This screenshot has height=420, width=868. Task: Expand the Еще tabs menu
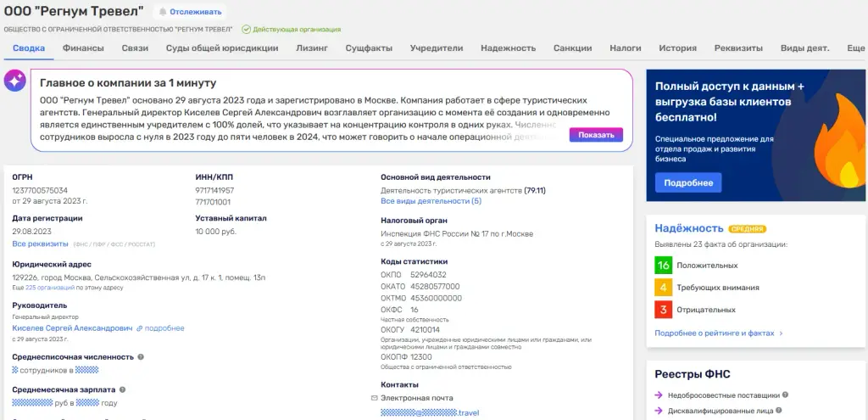point(856,48)
